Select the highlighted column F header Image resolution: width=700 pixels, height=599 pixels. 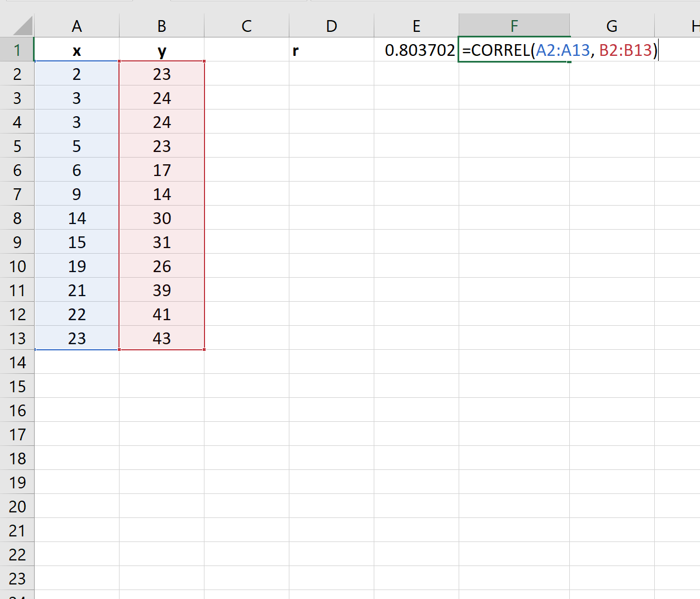tap(514, 25)
